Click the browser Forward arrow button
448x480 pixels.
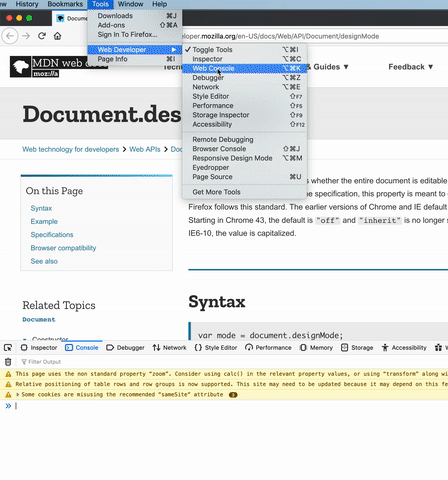26,36
